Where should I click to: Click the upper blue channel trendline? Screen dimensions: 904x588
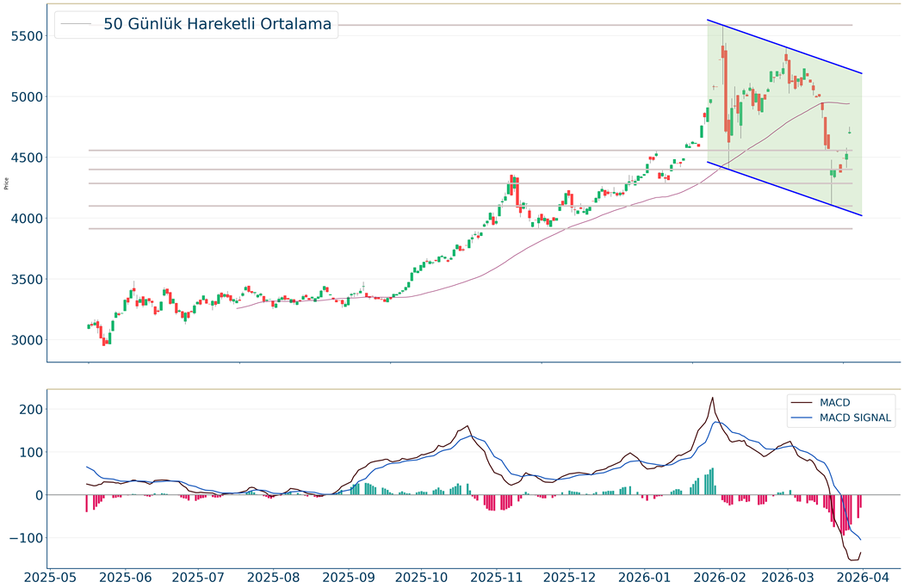[x=783, y=46]
